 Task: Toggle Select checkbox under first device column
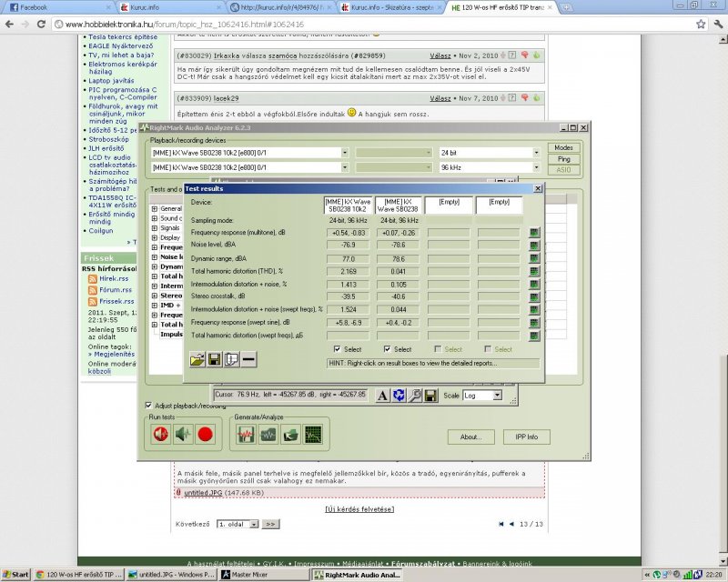338,349
